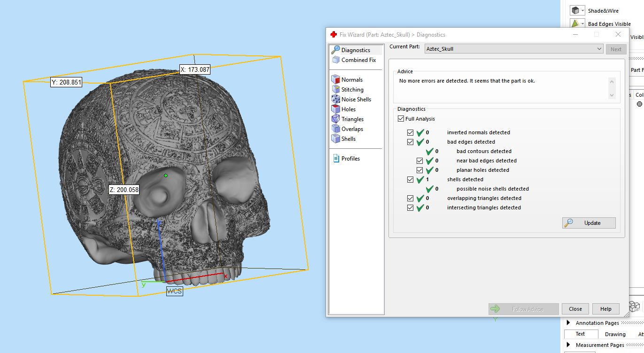
Task: Toggle the overlapping triangles detected checkbox
Action: tap(410, 199)
